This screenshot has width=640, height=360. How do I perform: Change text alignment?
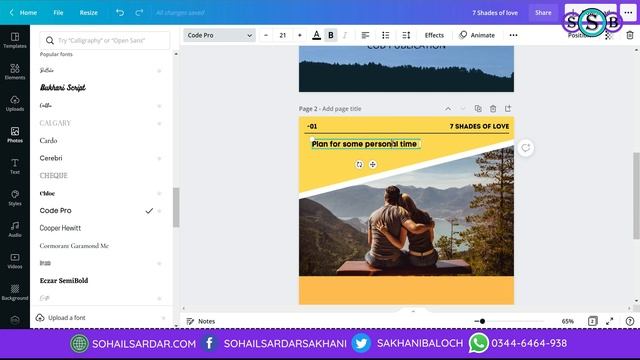365,35
